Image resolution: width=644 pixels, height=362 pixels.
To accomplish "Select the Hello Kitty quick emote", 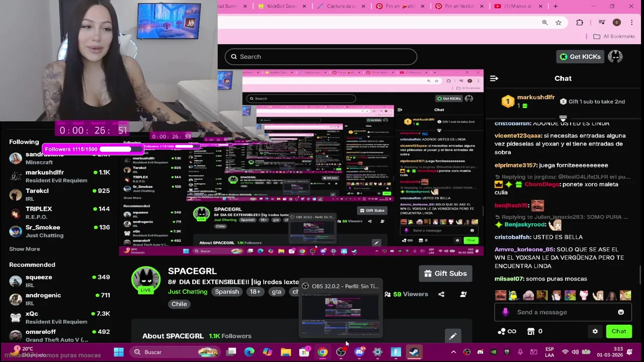I will click(x=584, y=295).
